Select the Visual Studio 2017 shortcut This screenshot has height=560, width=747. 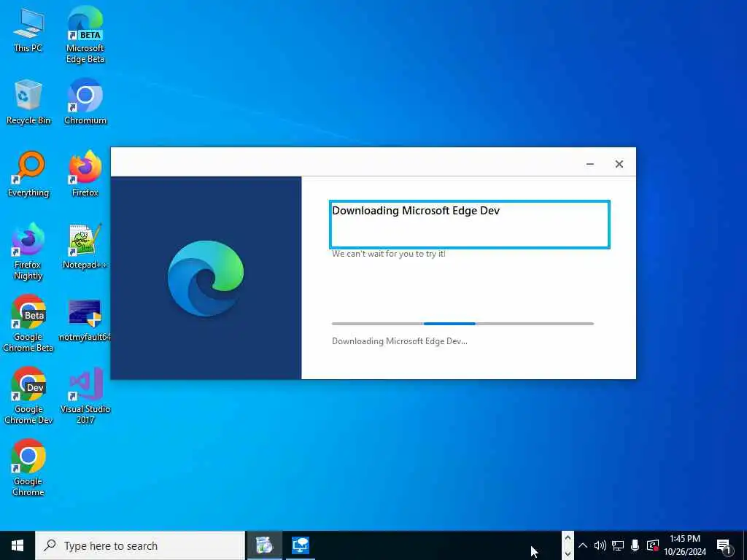(x=85, y=396)
